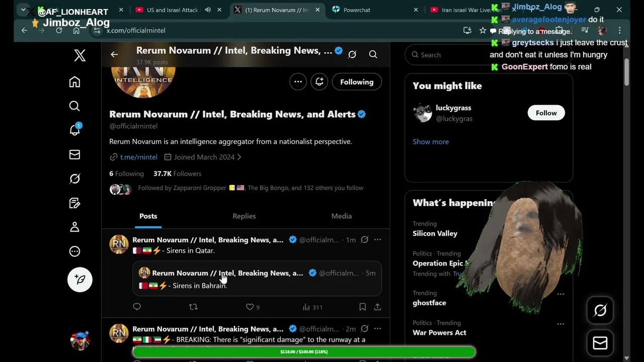This screenshot has height=362, width=644.
Task: Close the Powerchat browser tab
Action: 416,10
